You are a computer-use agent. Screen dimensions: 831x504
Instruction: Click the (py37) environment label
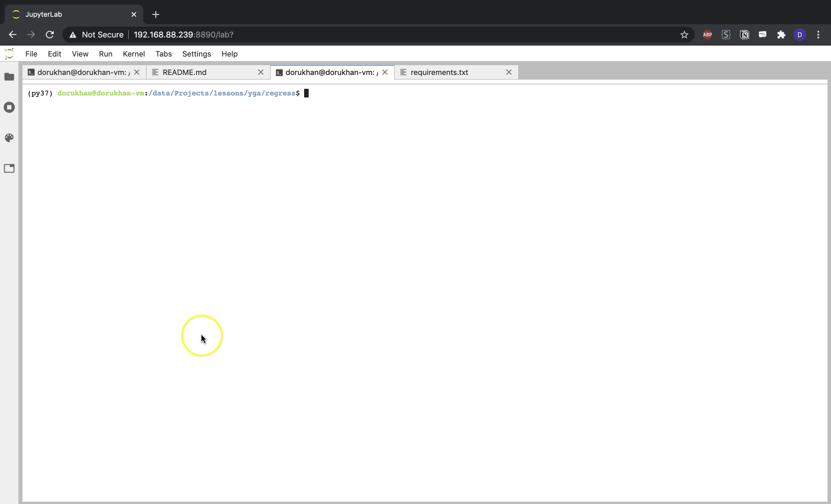[x=40, y=93]
